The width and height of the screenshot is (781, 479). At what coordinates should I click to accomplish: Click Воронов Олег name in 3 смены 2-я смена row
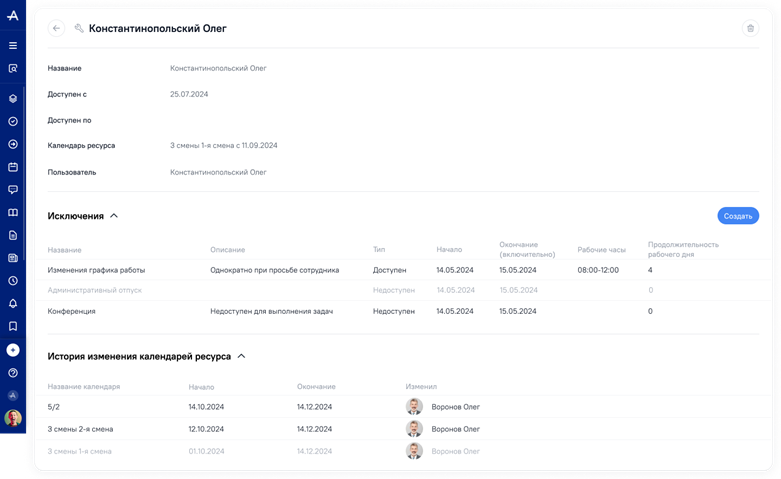click(x=455, y=429)
